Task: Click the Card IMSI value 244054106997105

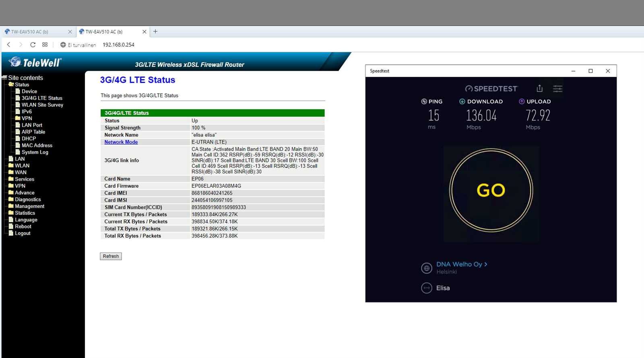Action: 212,200
